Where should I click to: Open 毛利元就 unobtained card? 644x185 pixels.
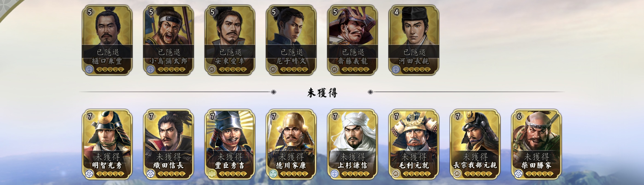414,144
